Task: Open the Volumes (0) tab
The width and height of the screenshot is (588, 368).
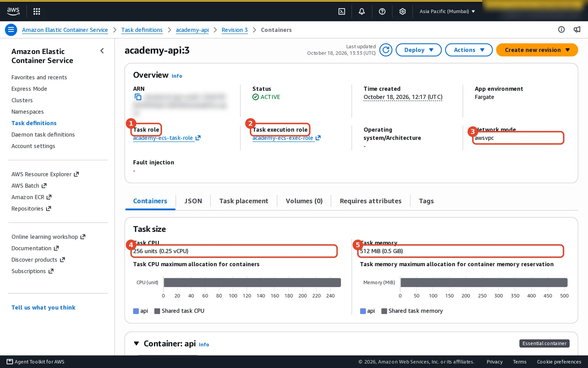Action: (304, 201)
